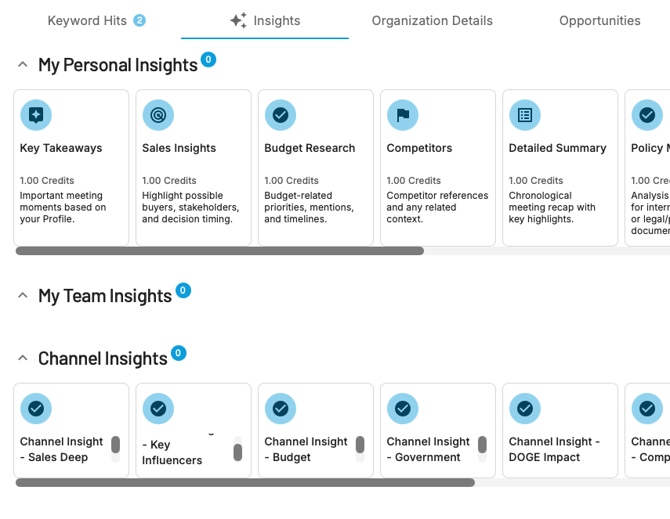This screenshot has width=670, height=519.
Task: Click the Detailed Summary list icon
Action: tap(524, 115)
